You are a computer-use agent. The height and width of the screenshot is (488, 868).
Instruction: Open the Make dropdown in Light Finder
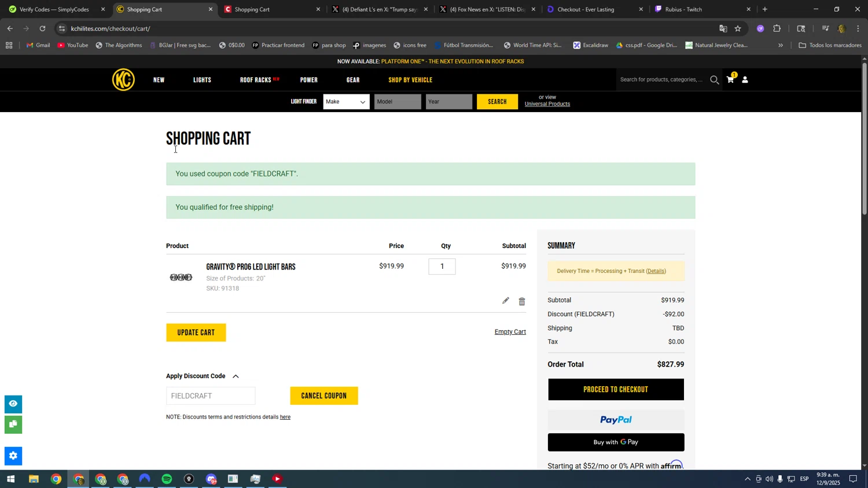[x=346, y=102]
